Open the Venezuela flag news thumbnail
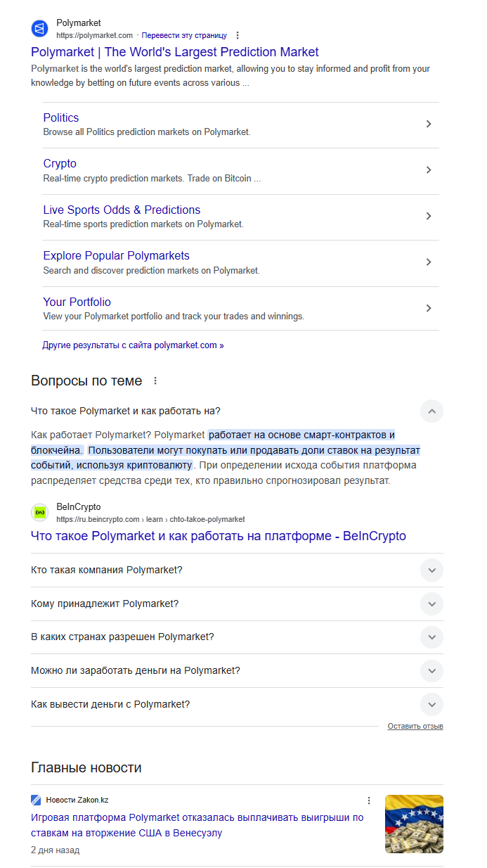 (x=414, y=824)
